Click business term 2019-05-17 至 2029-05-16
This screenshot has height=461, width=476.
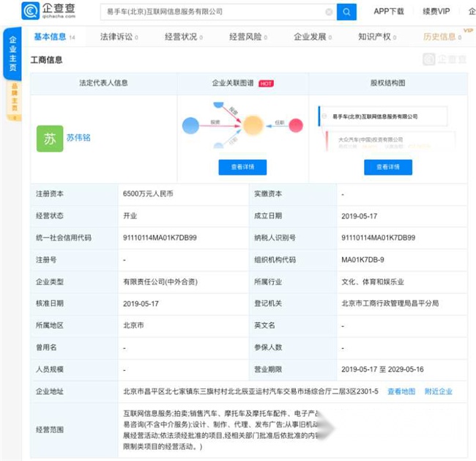[x=382, y=369]
